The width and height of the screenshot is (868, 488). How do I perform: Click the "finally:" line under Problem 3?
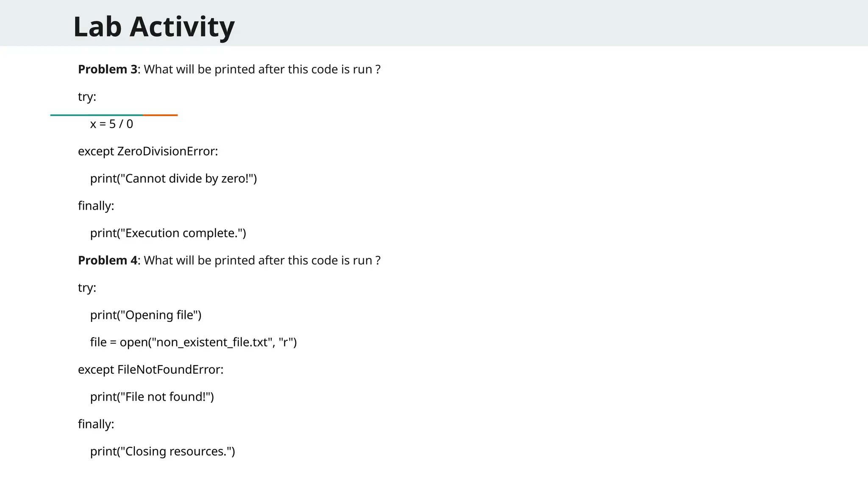(96, 206)
